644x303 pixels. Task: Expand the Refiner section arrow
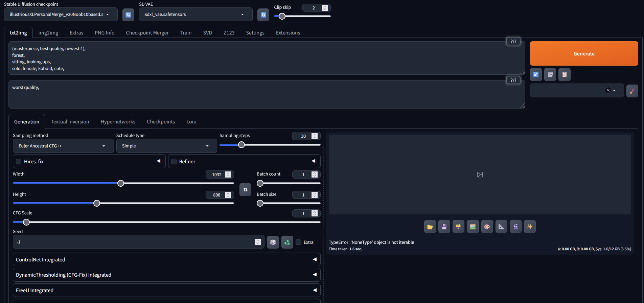click(x=314, y=161)
